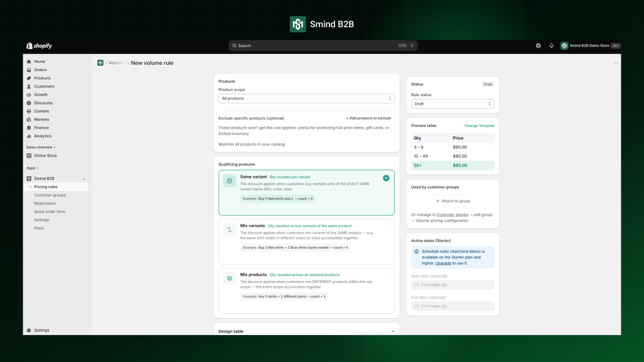The height and width of the screenshot is (362, 644).
Task: Open Registration in the sidebar
Action: pos(45,203)
